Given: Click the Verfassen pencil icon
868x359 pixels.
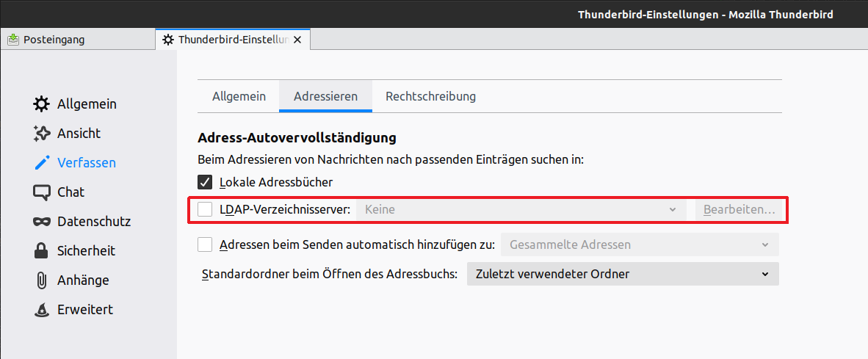Looking at the screenshot, I should coord(42,163).
